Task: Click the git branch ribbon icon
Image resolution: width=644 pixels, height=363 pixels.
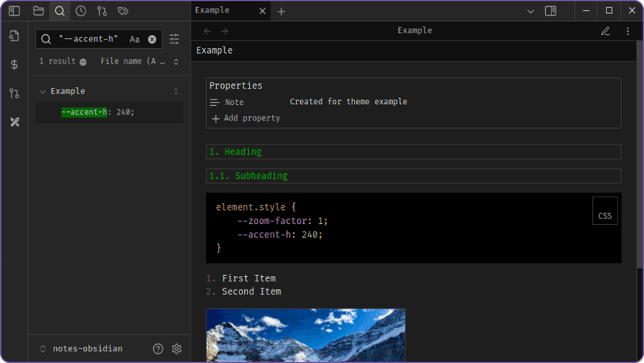Action: click(14, 93)
